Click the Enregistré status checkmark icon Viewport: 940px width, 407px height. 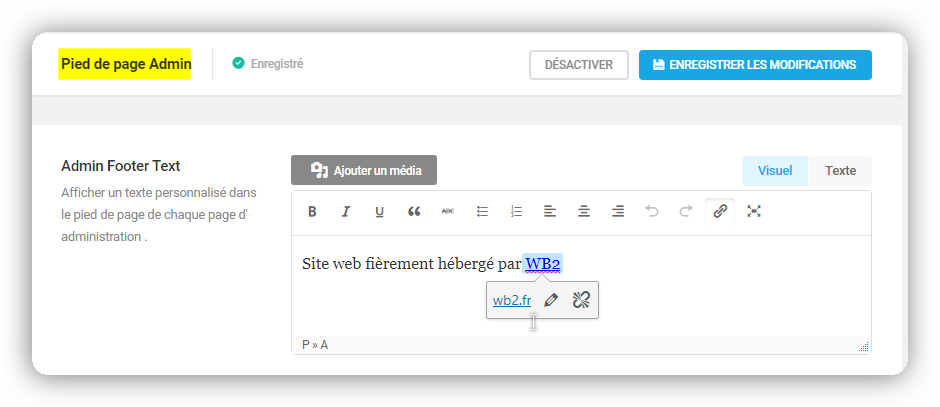tap(239, 63)
